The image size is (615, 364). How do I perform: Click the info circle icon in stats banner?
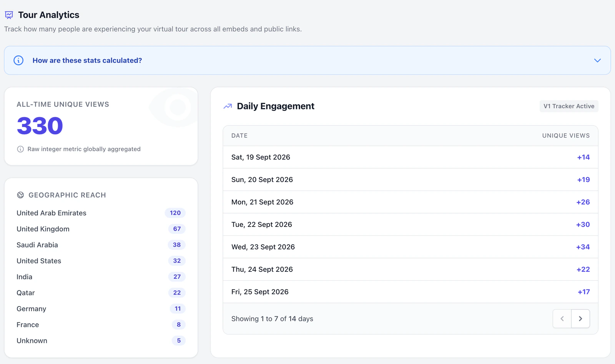pos(18,60)
